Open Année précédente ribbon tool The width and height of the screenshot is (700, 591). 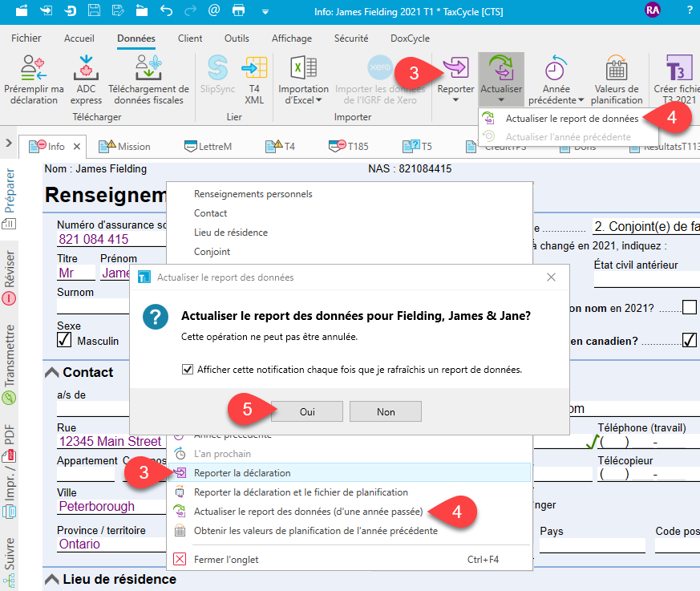(556, 80)
